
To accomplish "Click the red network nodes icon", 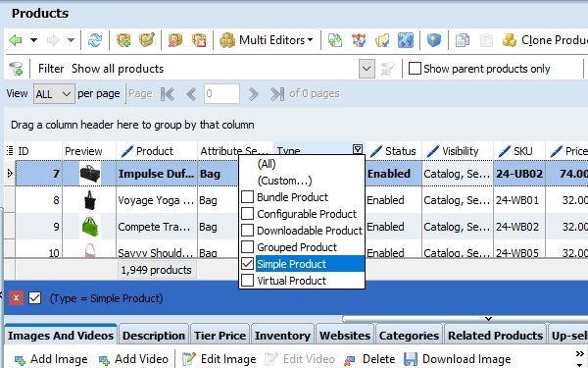I will [359, 40].
